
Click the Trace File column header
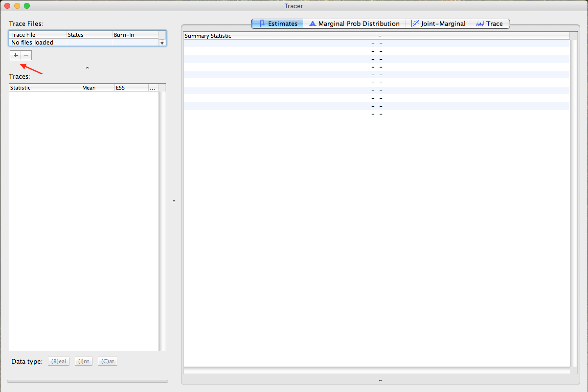pos(38,35)
